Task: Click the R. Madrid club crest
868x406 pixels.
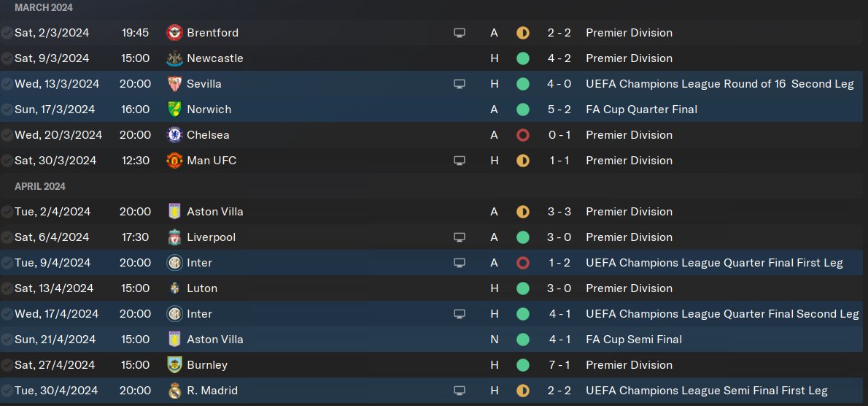Action: (x=174, y=391)
